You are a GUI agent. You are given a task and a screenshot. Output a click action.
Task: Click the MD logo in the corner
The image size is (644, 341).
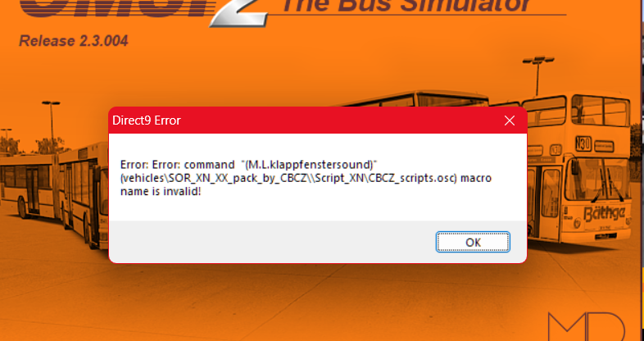[x=587, y=326]
